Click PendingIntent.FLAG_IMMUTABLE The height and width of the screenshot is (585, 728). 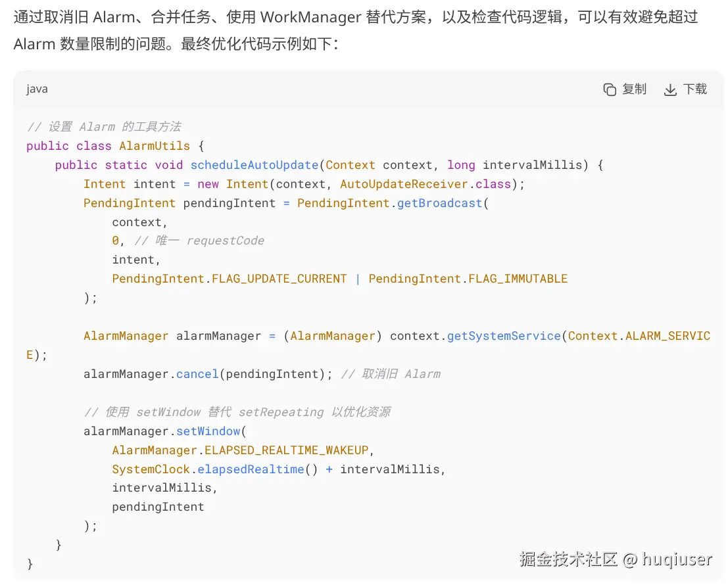(468, 279)
